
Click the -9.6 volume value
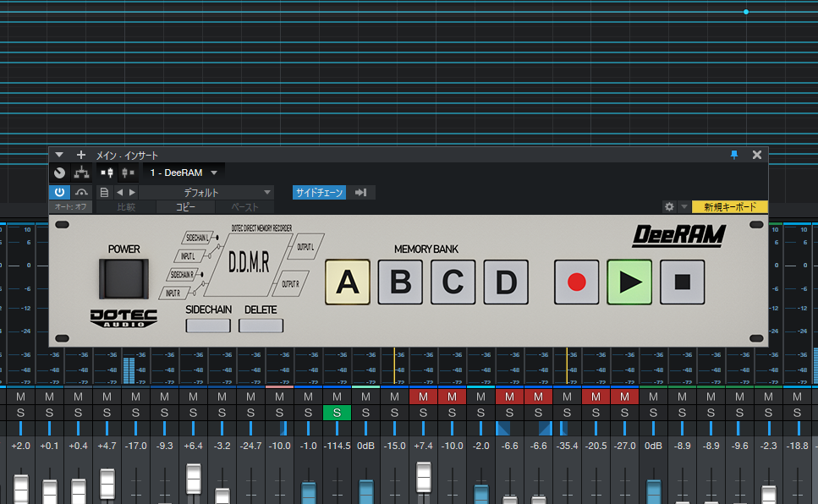[x=739, y=446]
